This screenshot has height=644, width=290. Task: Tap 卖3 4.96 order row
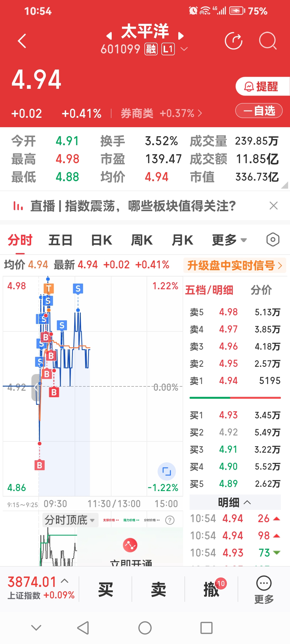(235, 346)
